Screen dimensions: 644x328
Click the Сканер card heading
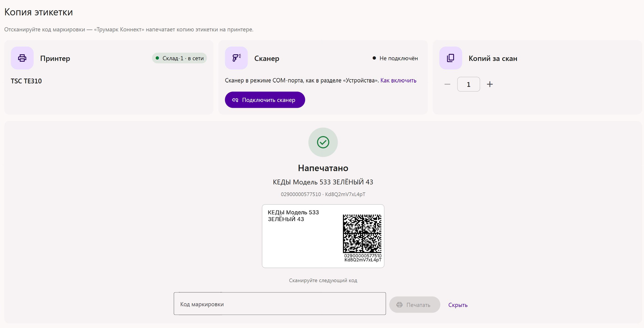click(x=267, y=58)
